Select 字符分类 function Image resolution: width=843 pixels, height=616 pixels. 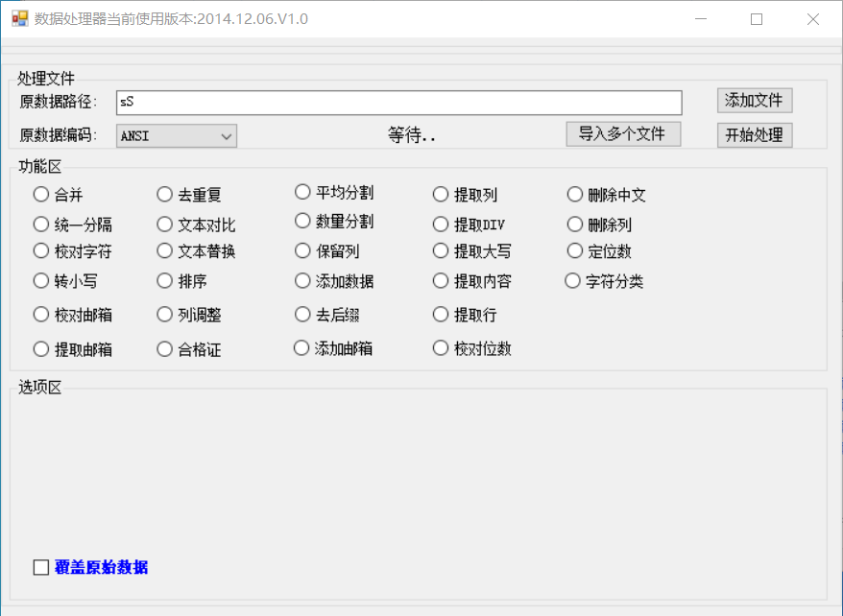click(x=572, y=281)
